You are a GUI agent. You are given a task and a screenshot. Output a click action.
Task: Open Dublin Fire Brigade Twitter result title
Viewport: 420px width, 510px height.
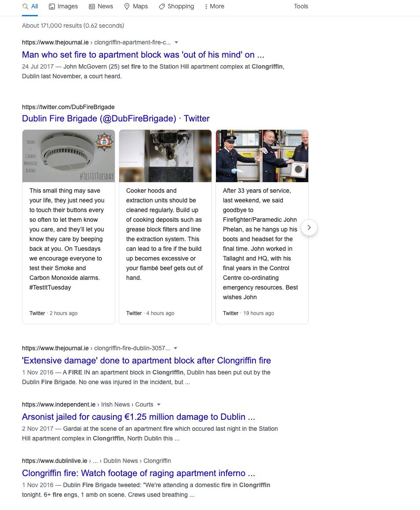pyautogui.click(x=116, y=118)
